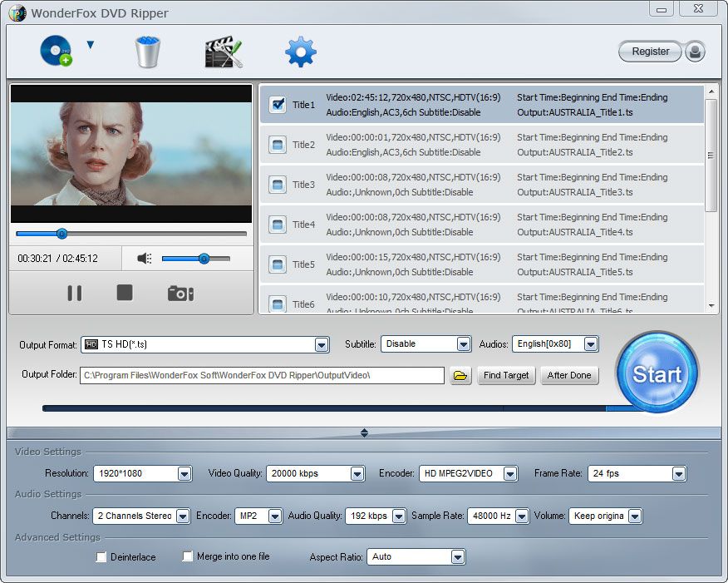Screen dimensions: 728x583
Task: Pause the video preview
Action: [x=74, y=293]
